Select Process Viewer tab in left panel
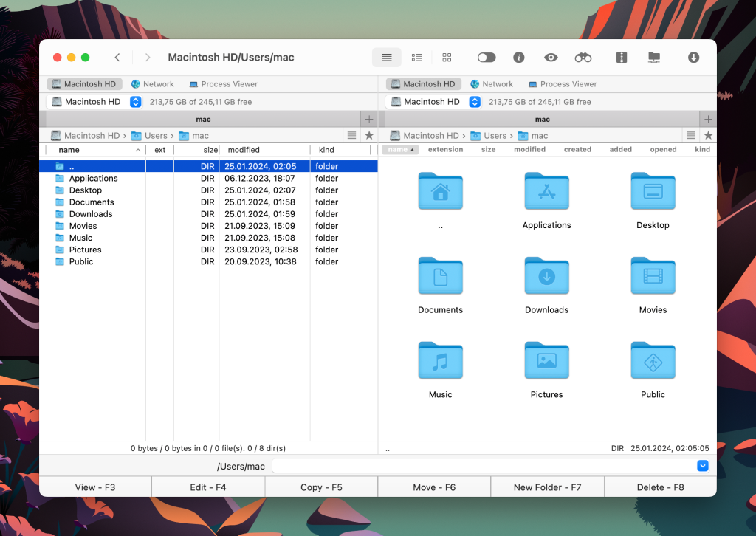The width and height of the screenshot is (756, 536). coord(223,84)
